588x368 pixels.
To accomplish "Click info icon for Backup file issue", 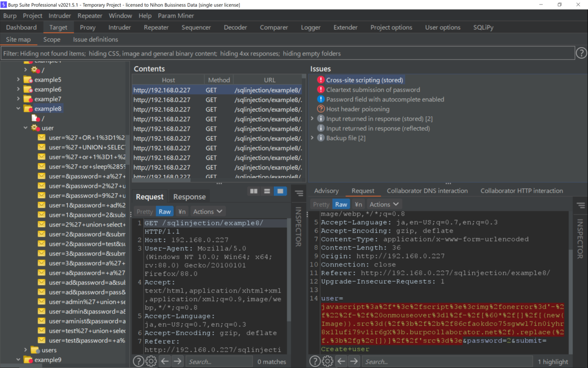I will (x=321, y=138).
